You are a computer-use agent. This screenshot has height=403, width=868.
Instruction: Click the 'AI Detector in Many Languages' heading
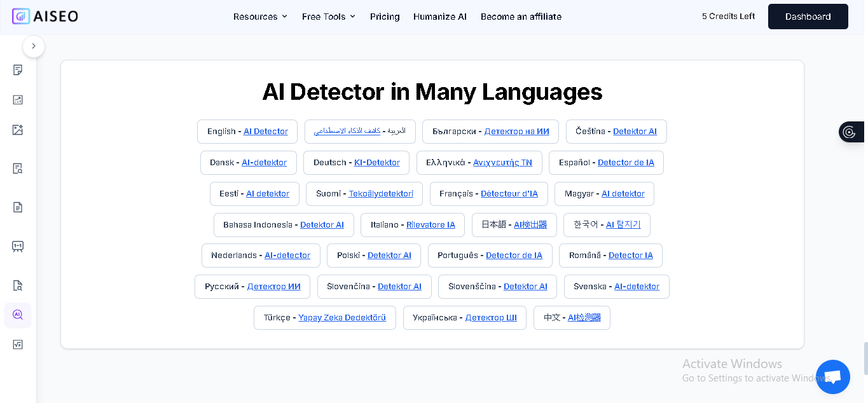[x=432, y=92]
